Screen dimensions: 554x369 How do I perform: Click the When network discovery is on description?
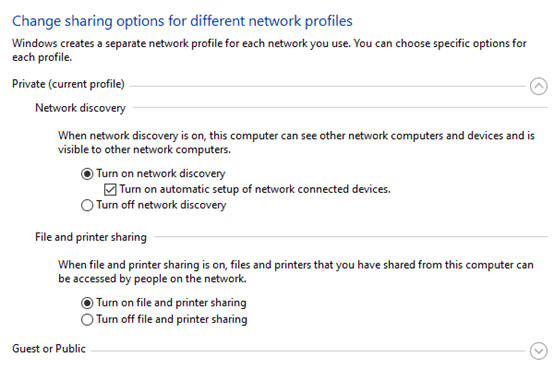296,142
